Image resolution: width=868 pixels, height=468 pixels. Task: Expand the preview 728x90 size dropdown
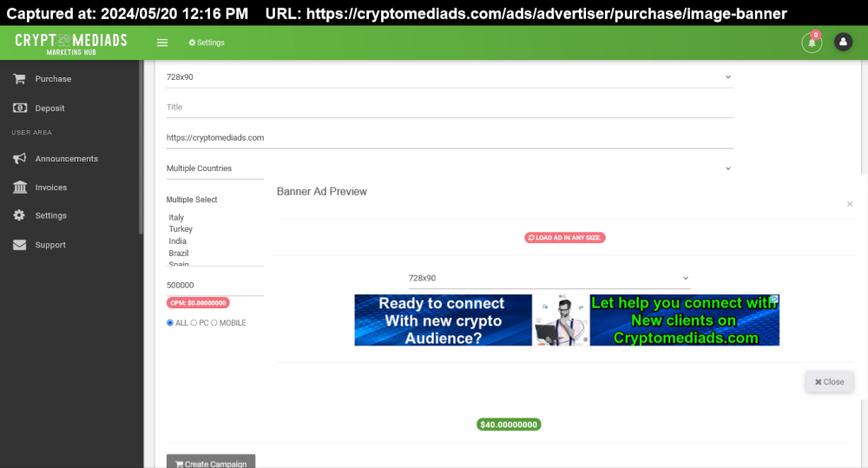coord(549,278)
